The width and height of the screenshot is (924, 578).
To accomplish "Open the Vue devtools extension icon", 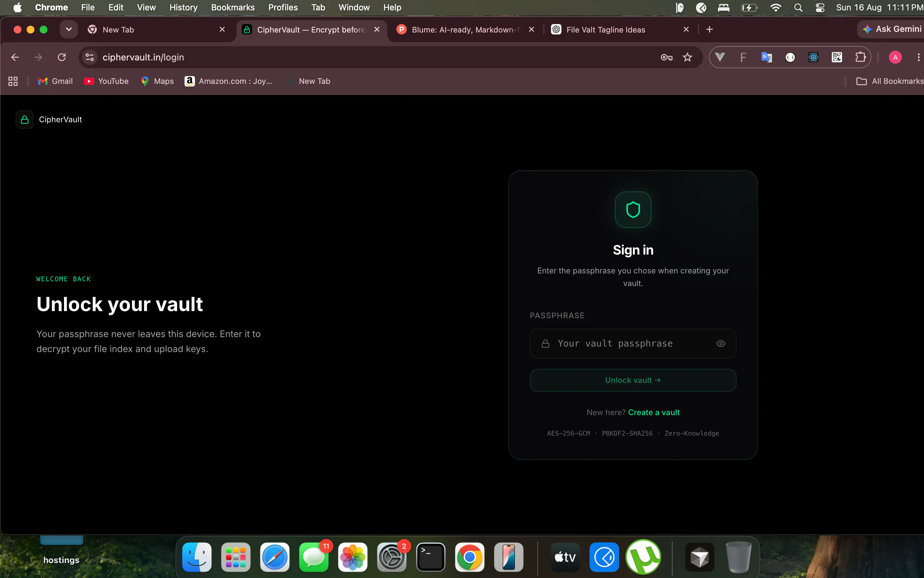I will coord(720,57).
